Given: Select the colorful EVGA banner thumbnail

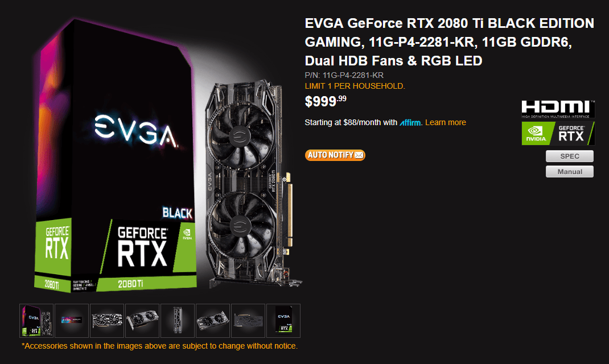Looking at the screenshot, I should [x=72, y=321].
